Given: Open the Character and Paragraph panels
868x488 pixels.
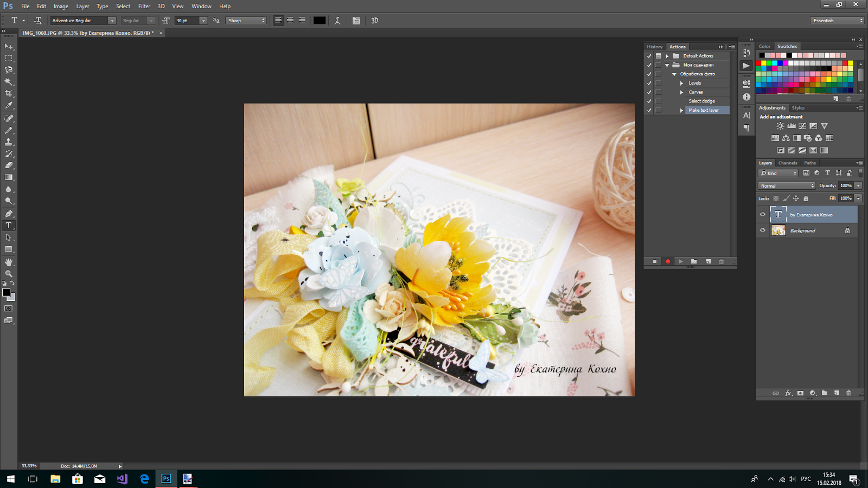Looking at the screenshot, I should tap(356, 21).
